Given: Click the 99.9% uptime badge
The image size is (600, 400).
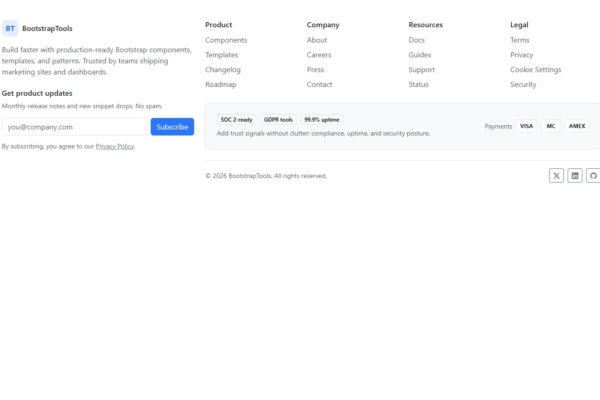Looking at the screenshot, I should coord(322,119).
